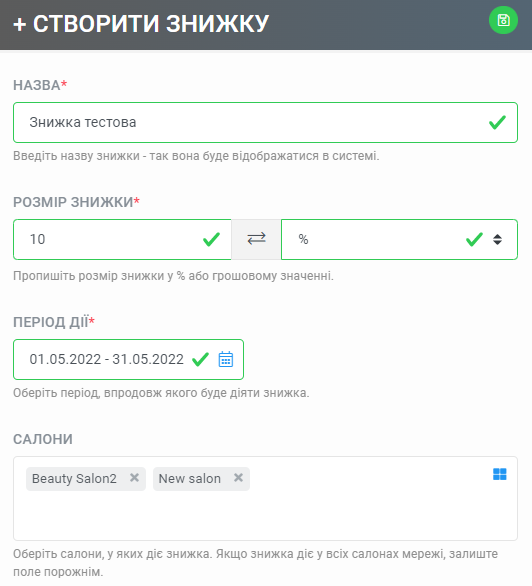Select the Beauty Salon2 chip label

tap(74, 478)
